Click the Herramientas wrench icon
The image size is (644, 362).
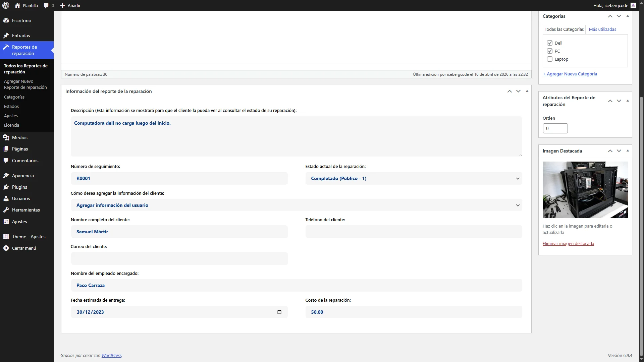pos(6,210)
